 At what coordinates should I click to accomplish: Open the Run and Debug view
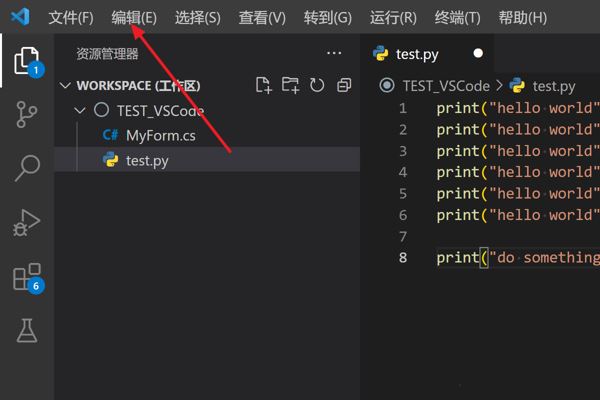pos(26,222)
